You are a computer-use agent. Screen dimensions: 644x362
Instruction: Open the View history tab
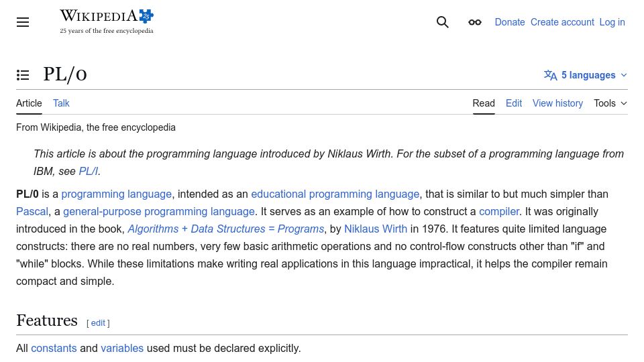pos(557,103)
